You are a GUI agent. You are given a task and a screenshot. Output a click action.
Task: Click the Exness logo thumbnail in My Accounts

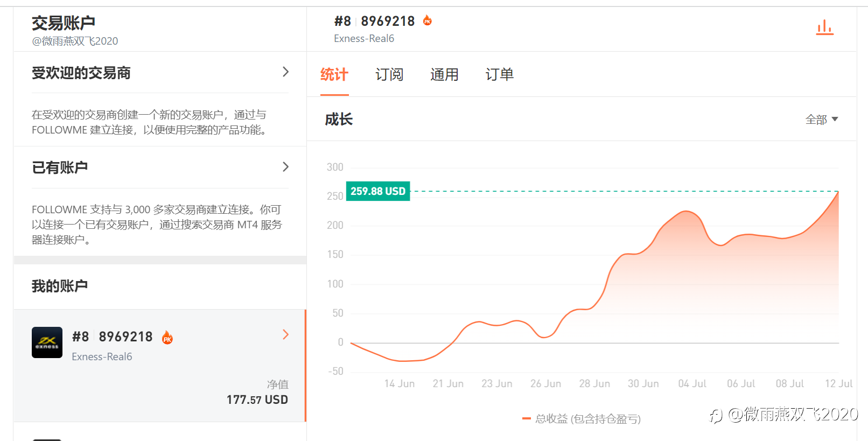click(x=47, y=342)
